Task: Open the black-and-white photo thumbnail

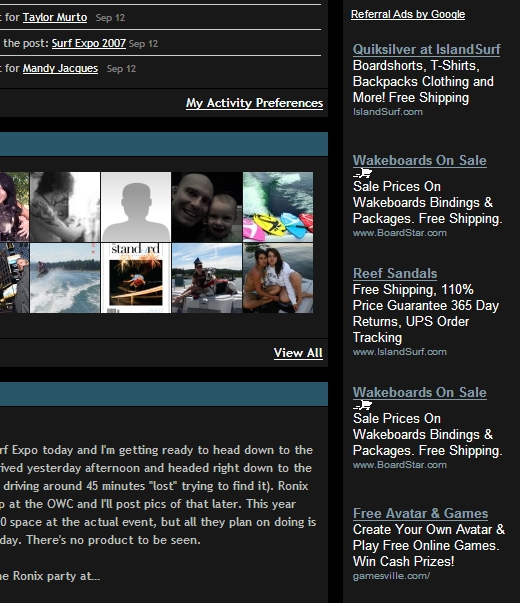Action: click(x=65, y=207)
